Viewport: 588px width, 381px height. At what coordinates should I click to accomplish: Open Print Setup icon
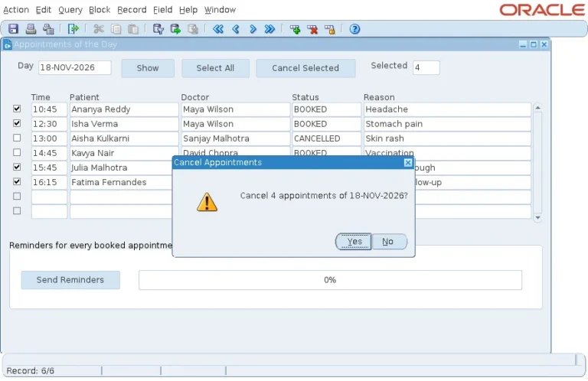coord(48,29)
